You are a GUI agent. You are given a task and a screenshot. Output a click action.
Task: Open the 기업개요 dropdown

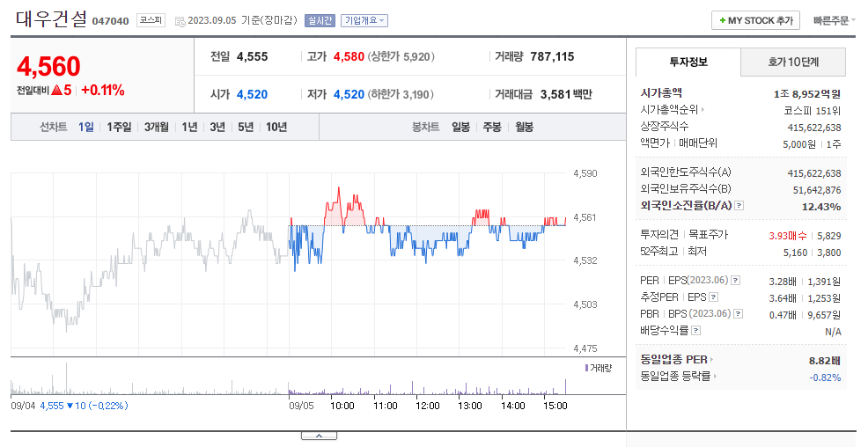point(364,20)
